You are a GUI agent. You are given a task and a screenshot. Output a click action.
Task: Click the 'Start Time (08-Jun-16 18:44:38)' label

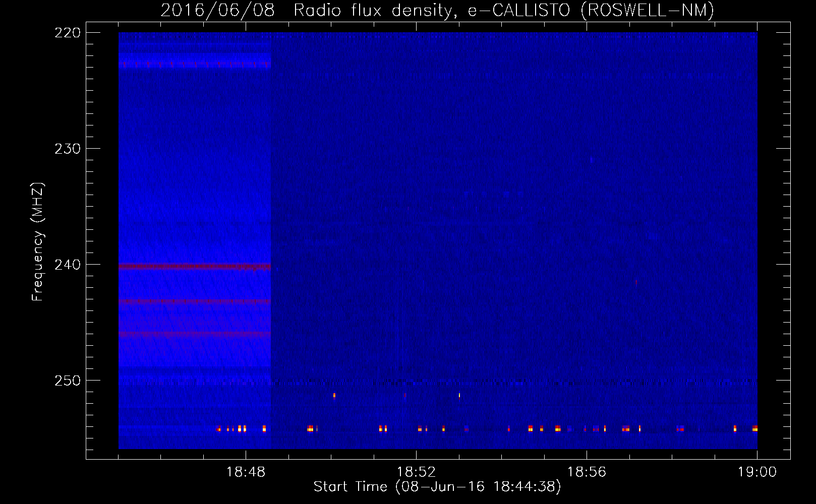pyautogui.click(x=437, y=487)
